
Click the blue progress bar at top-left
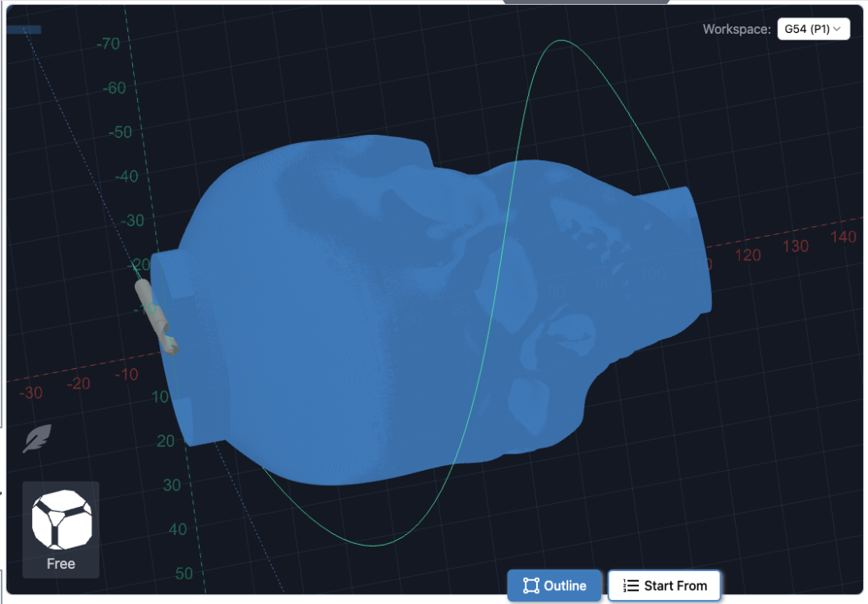[x=24, y=30]
